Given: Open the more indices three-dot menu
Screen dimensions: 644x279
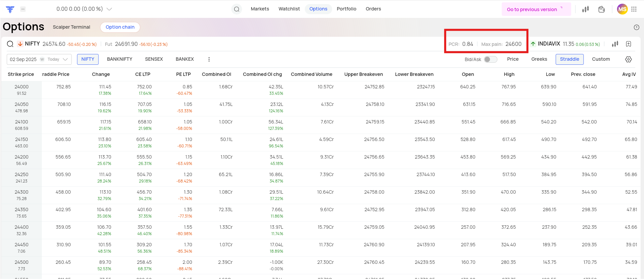Looking at the screenshot, I should [x=209, y=59].
